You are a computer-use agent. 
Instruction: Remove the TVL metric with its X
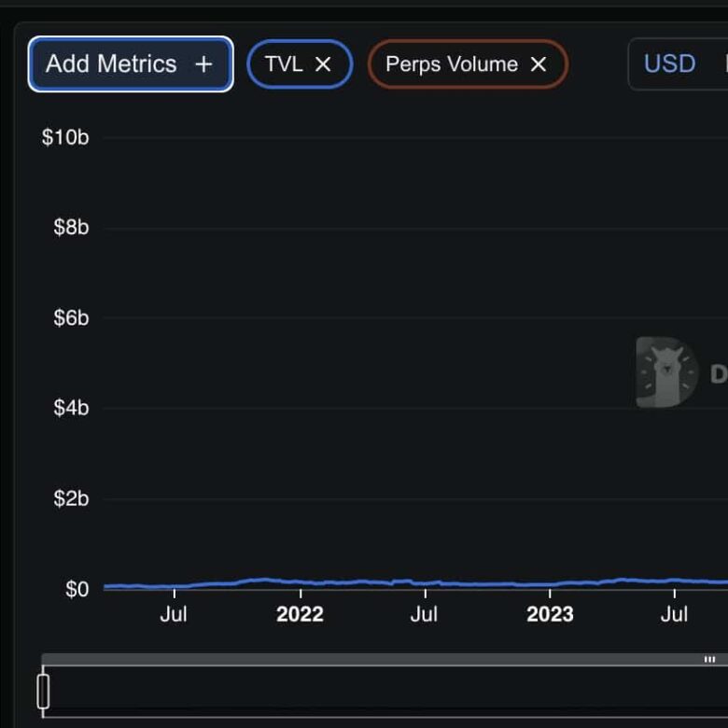[323, 64]
